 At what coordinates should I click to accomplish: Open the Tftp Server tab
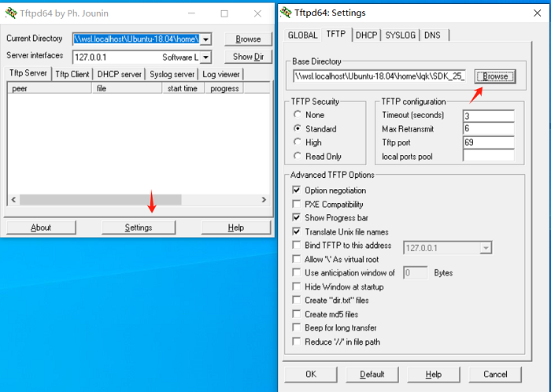(28, 73)
